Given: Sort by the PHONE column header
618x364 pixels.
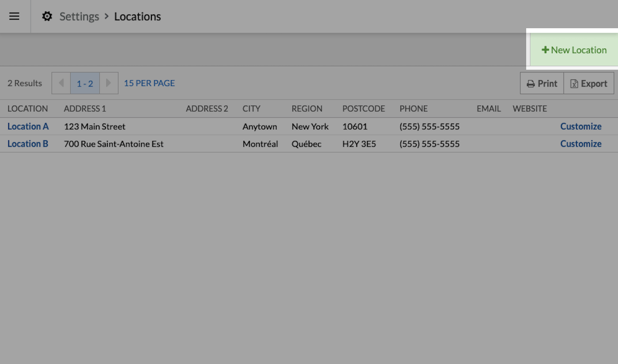Looking at the screenshot, I should coord(413,109).
